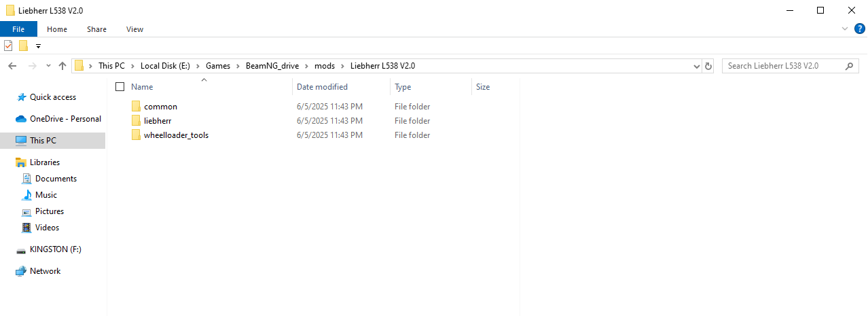
Task: Click the This PC monitor icon
Action: click(21, 141)
